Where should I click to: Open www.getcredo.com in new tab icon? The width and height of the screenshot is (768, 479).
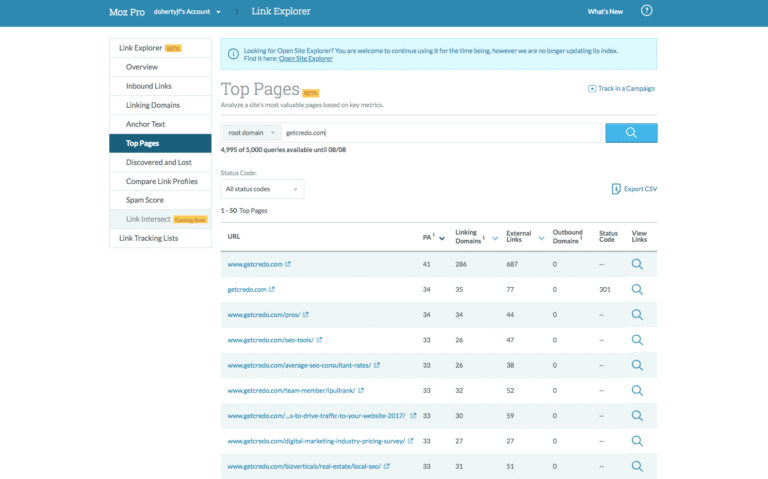click(288, 264)
